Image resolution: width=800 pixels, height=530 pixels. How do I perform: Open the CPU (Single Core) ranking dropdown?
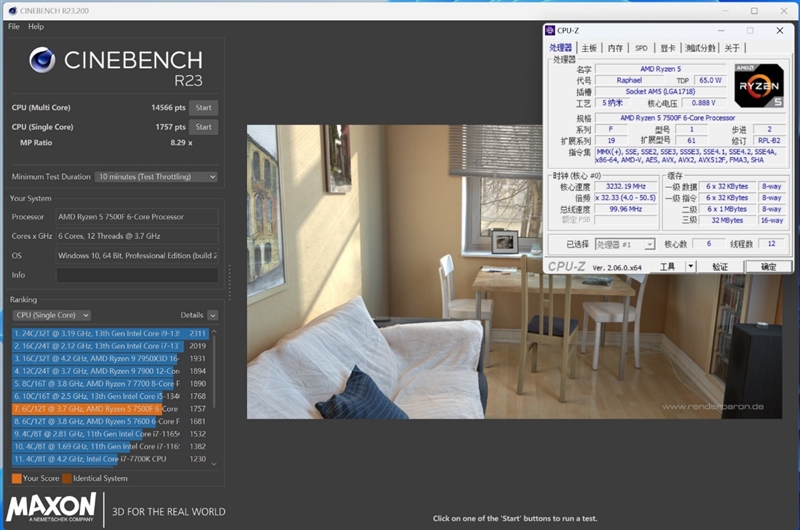click(52, 315)
